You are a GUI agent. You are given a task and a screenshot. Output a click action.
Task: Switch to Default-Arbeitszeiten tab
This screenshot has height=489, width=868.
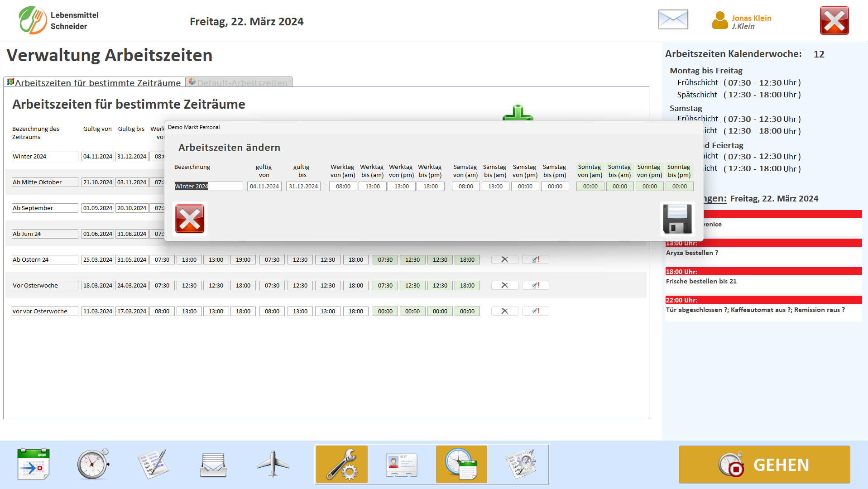(x=240, y=82)
